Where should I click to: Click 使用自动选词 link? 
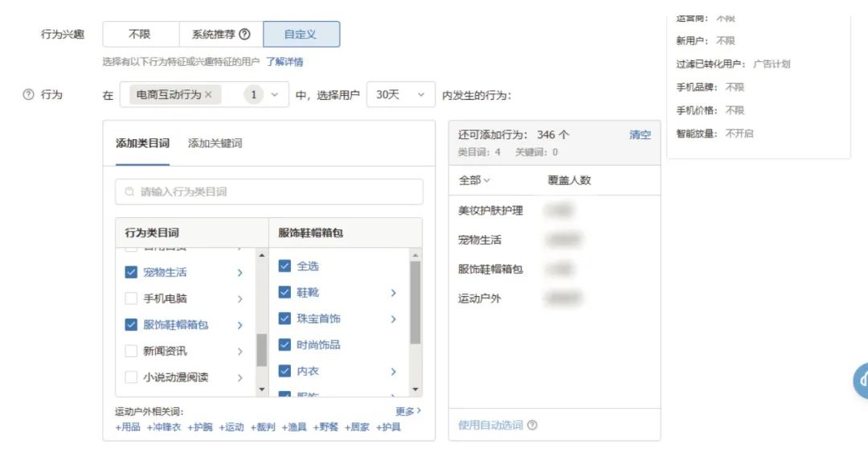[x=490, y=425]
